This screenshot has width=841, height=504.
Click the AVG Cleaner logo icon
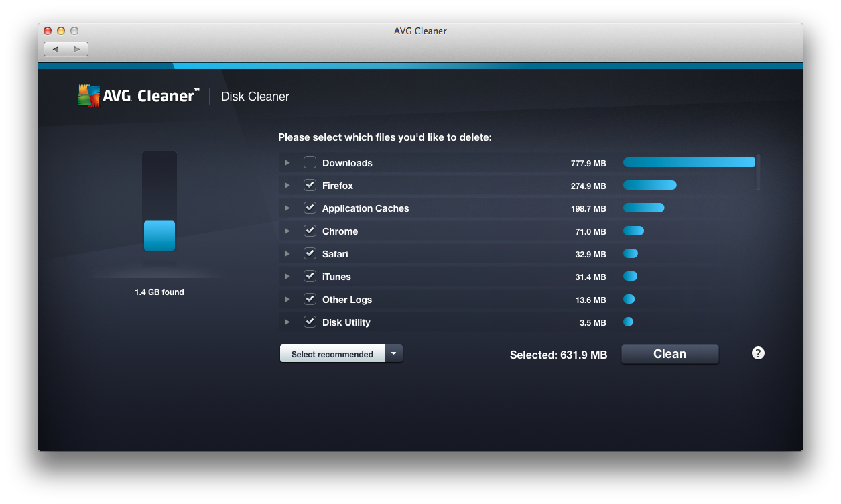tap(88, 96)
